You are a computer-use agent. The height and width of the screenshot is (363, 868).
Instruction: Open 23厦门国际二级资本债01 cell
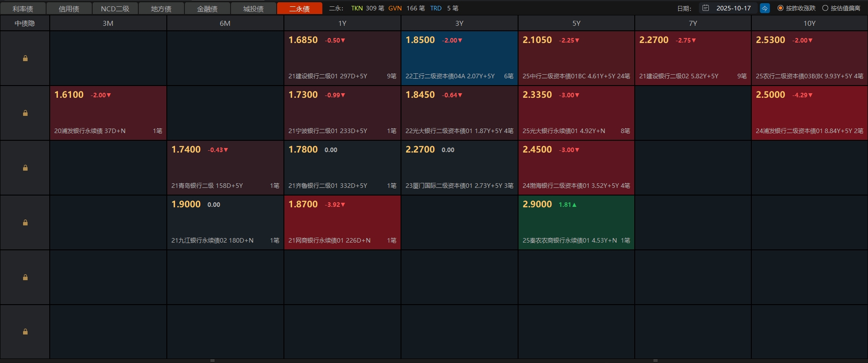coord(459,168)
